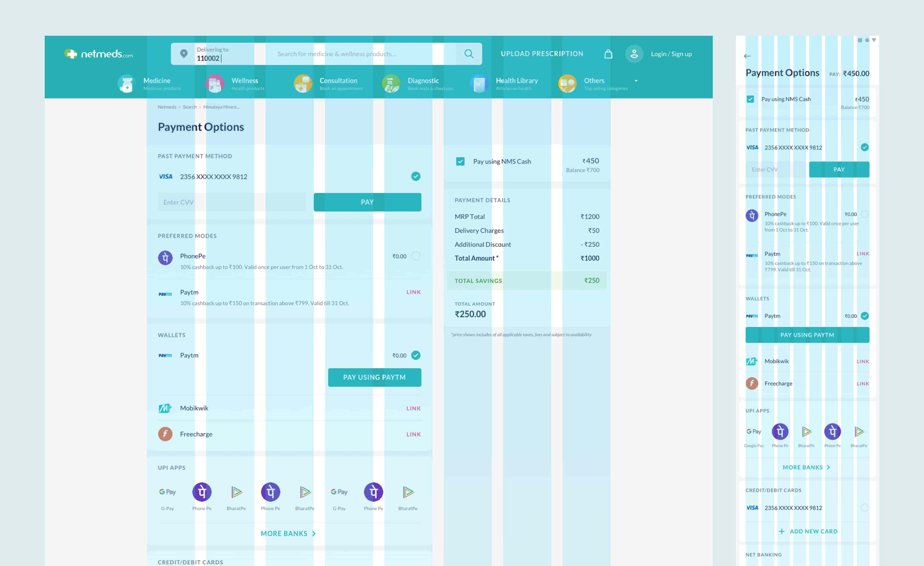Click the LINK option for Mobikwik on the desktop page

click(414, 408)
